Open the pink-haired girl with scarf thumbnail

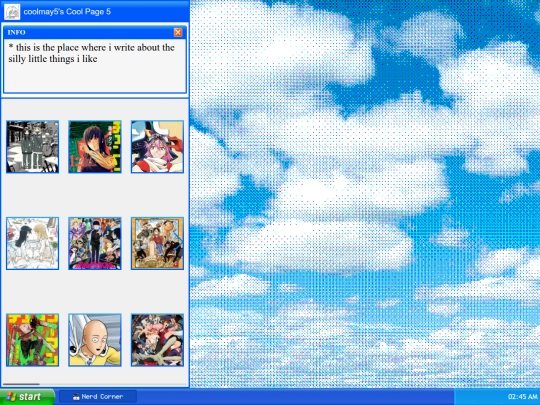pos(157,147)
